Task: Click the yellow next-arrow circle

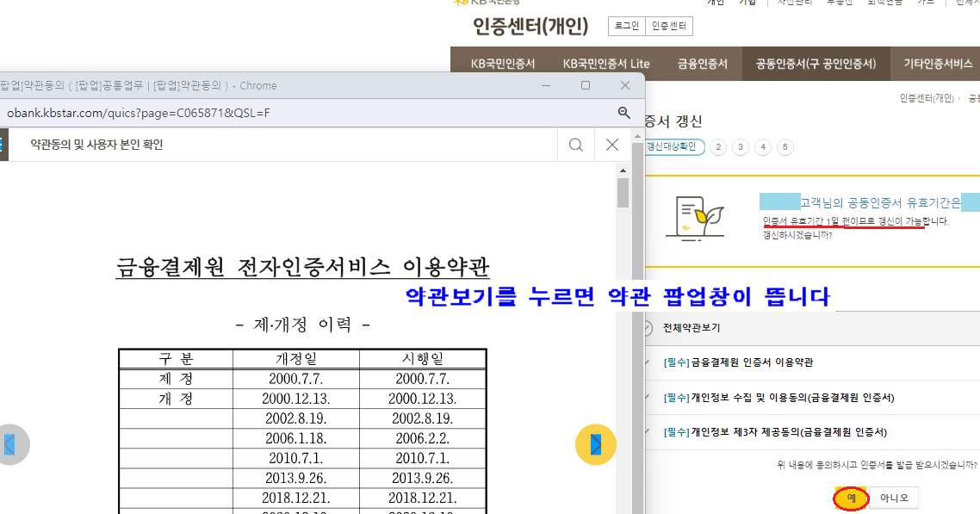Action: [595, 444]
